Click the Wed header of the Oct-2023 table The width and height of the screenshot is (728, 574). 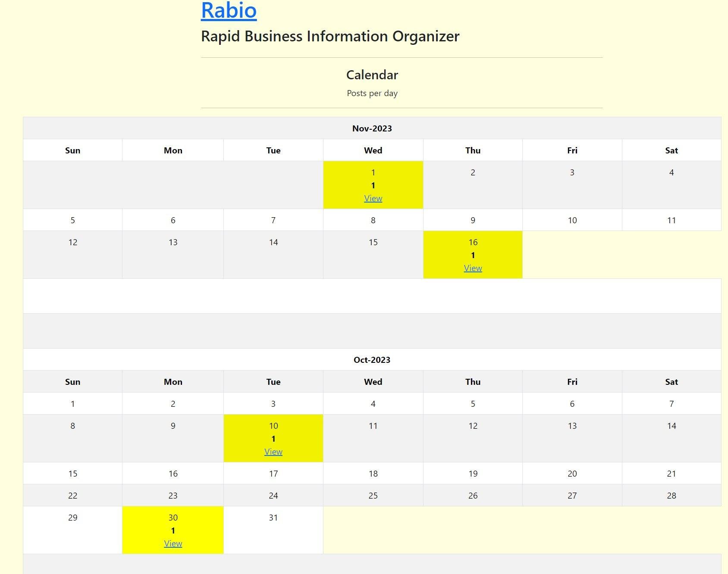click(373, 382)
